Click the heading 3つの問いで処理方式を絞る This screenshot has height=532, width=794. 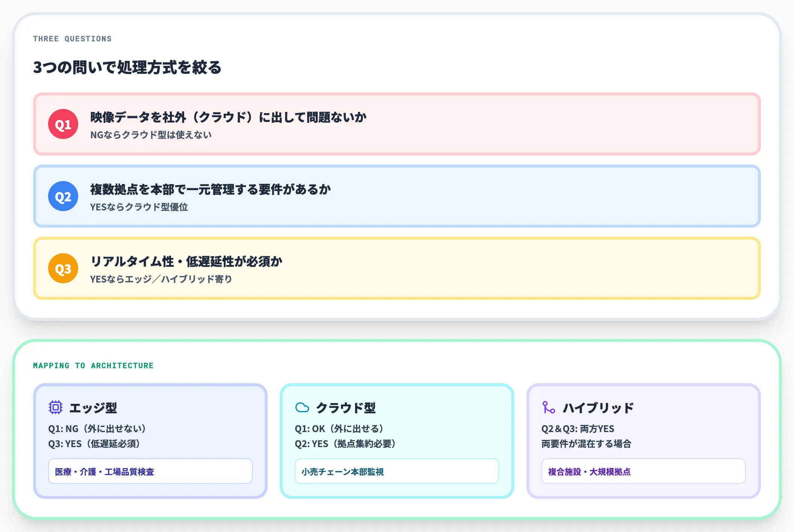coord(127,67)
